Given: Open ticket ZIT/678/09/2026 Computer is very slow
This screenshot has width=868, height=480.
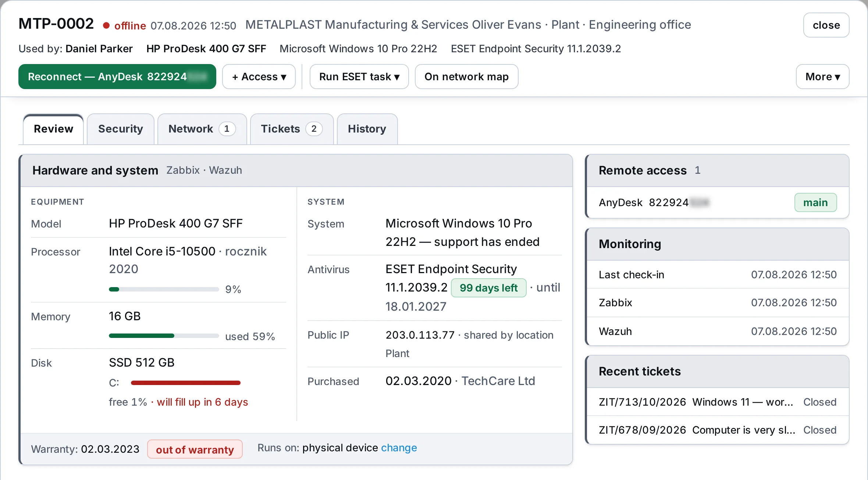Looking at the screenshot, I should click(718, 430).
